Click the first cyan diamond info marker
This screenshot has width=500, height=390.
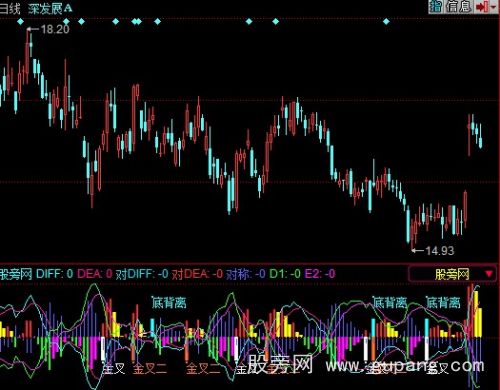point(21,22)
